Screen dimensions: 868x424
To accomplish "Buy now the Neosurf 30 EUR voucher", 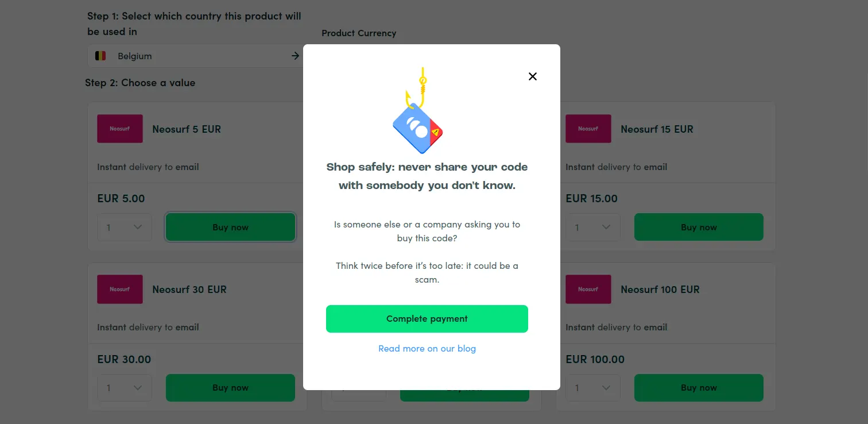I will coord(231,388).
